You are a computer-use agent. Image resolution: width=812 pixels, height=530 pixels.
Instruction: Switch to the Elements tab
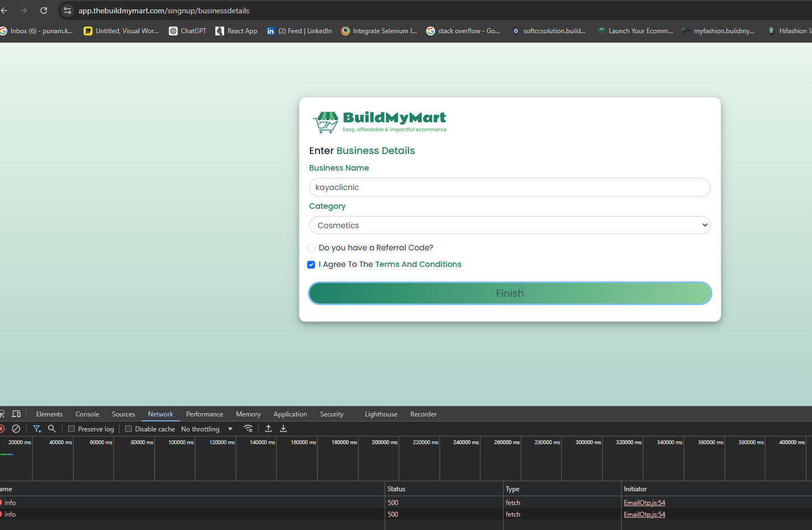tap(49, 414)
